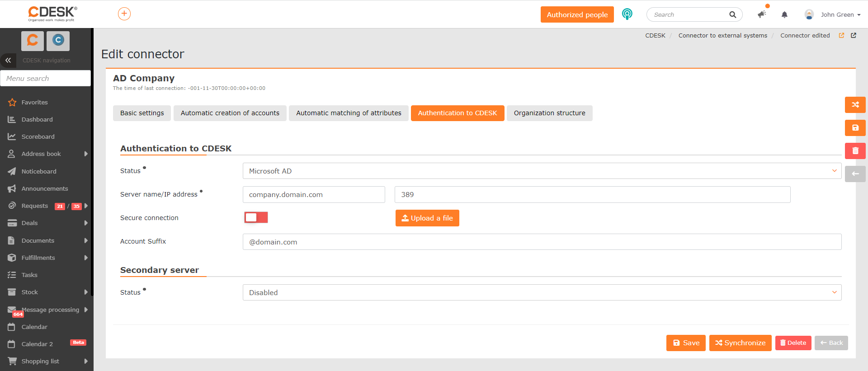Screen dimensions: 868x371
Task: Open the bell notifications icon
Action: click(x=784, y=14)
